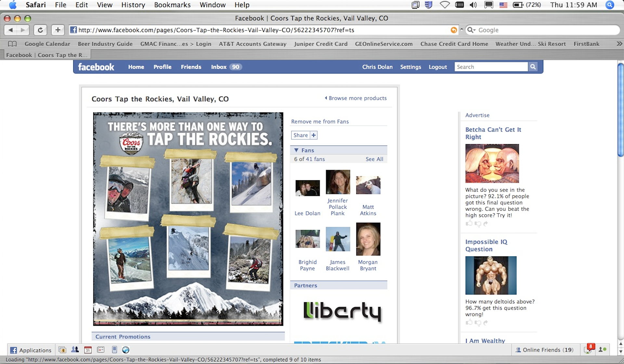
Task: Click the Share button
Action: tap(301, 135)
